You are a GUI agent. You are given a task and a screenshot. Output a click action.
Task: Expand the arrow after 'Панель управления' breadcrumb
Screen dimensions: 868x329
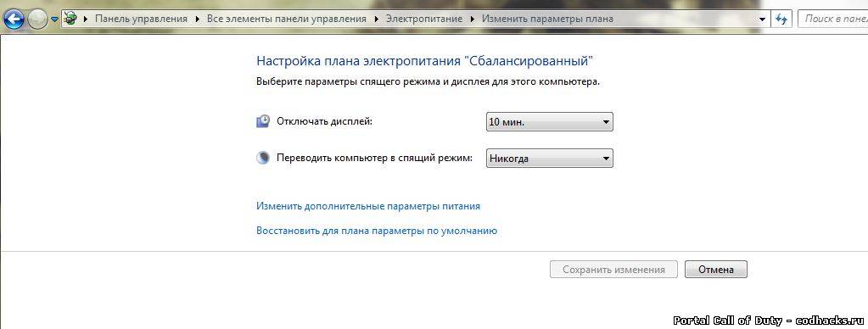pos(199,19)
